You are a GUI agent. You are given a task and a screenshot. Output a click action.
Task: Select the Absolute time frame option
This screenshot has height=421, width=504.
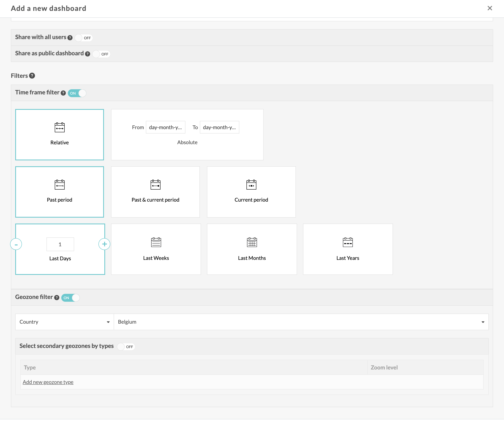click(x=187, y=142)
